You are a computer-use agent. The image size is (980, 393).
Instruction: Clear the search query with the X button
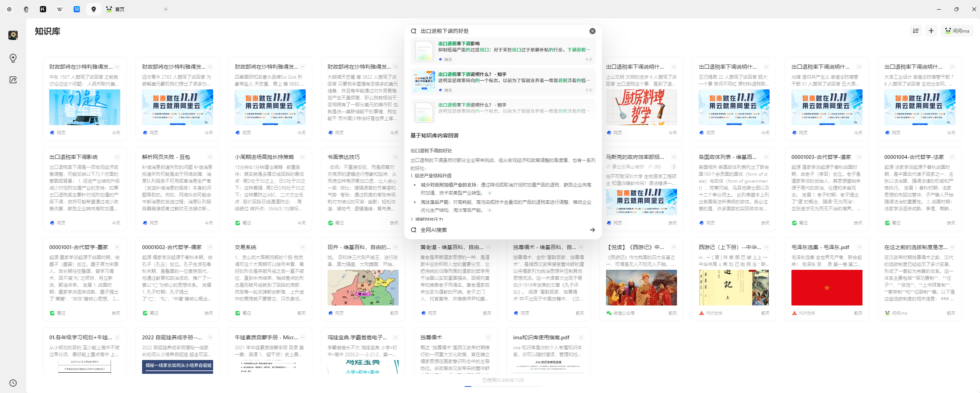(592, 31)
